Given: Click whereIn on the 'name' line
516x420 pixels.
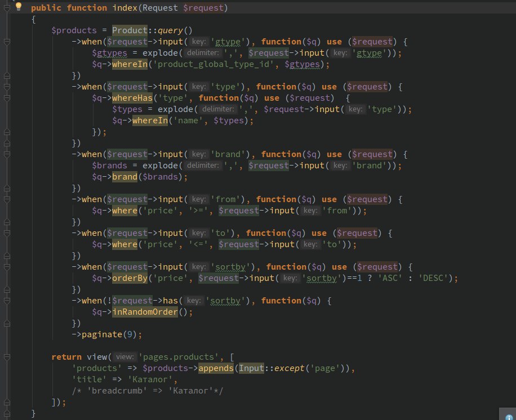Looking at the screenshot, I should tap(150, 120).
